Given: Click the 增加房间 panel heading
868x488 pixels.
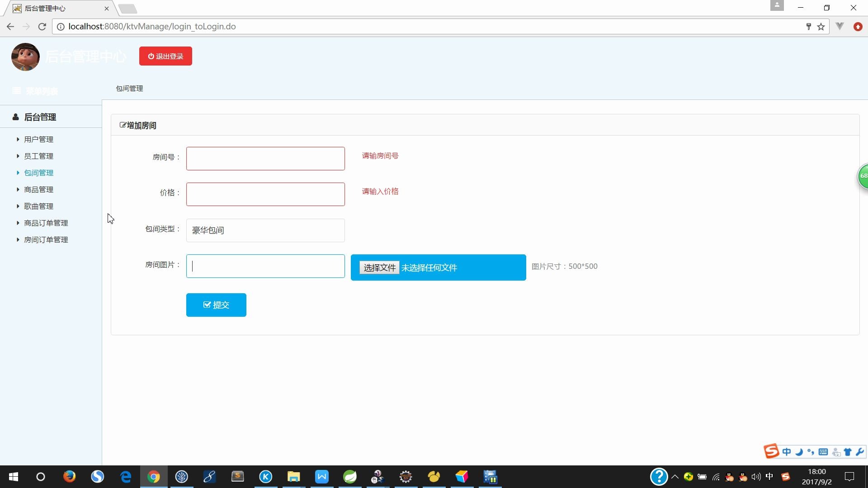Looking at the screenshot, I should tap(138, 125).
